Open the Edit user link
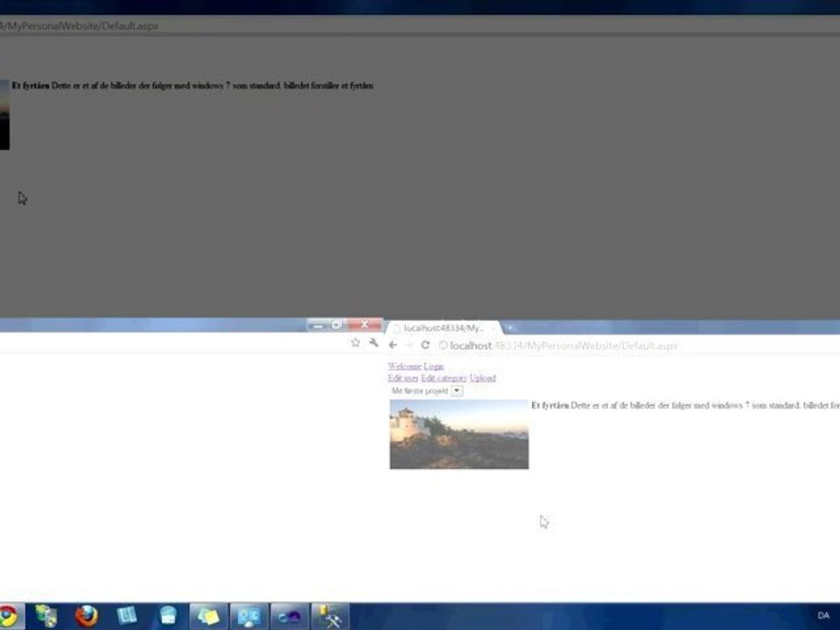 point(402,378)
